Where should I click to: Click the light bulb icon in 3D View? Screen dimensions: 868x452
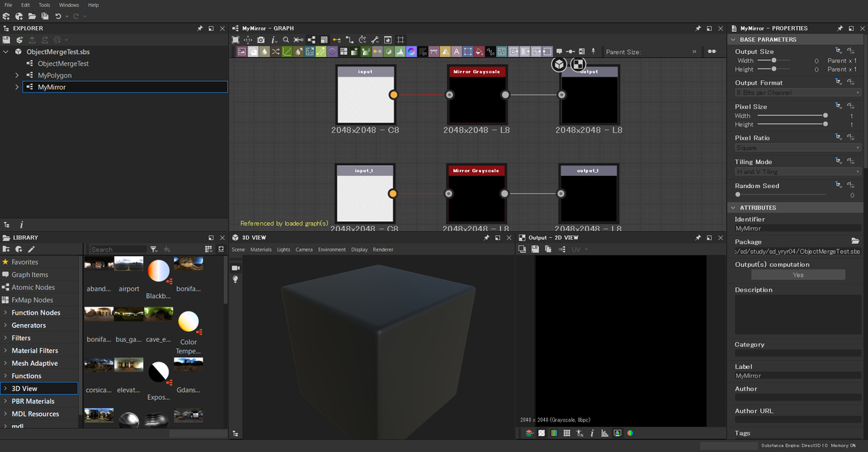click(x=235, y=279)
